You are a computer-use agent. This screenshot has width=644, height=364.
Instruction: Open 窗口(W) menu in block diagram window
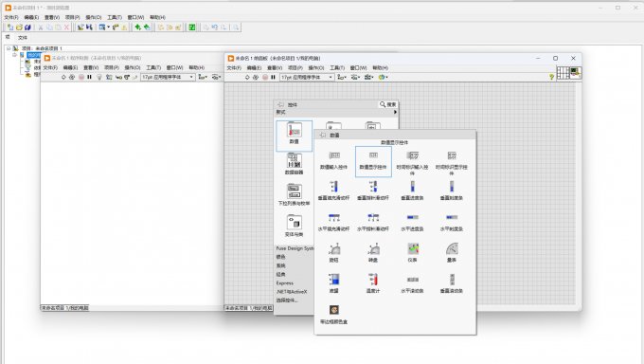click(x=174, y=67)
